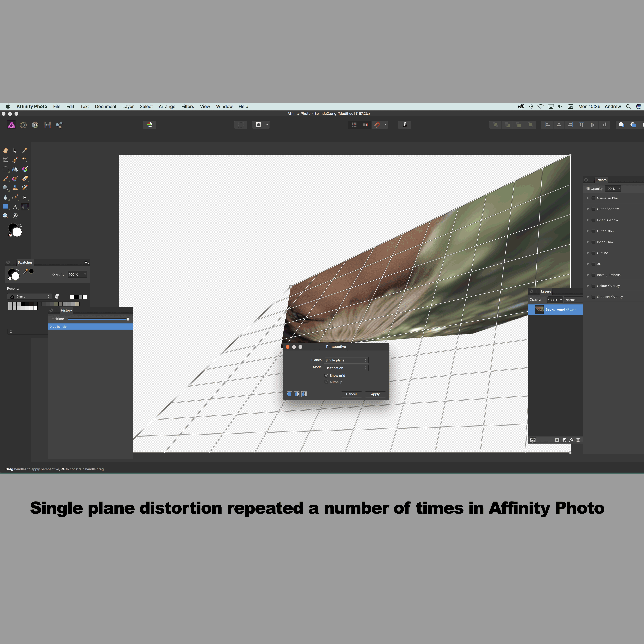Toggle the snapping magnet icon
This screenshot has width=644, height=644.
(377, 125)
